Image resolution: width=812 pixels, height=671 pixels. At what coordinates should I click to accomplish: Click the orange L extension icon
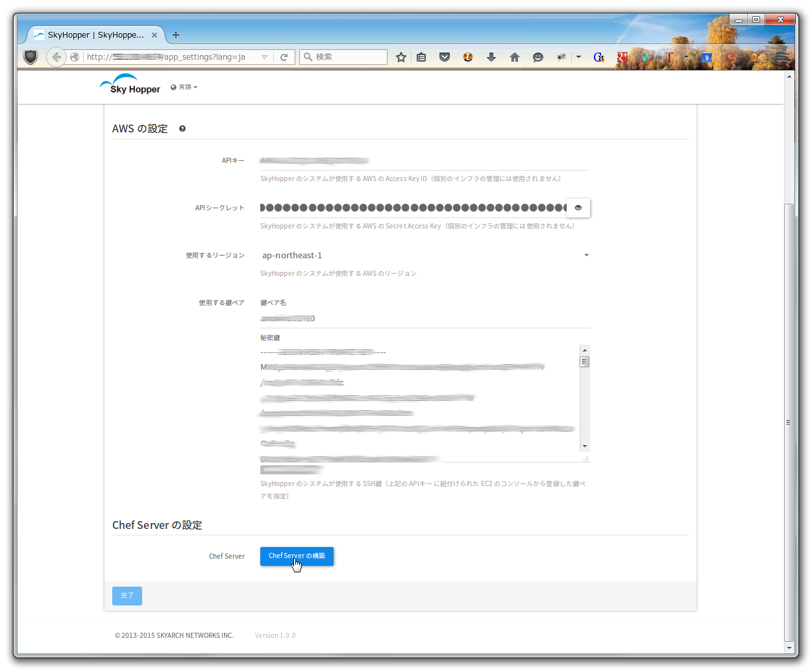coord(468,57)
